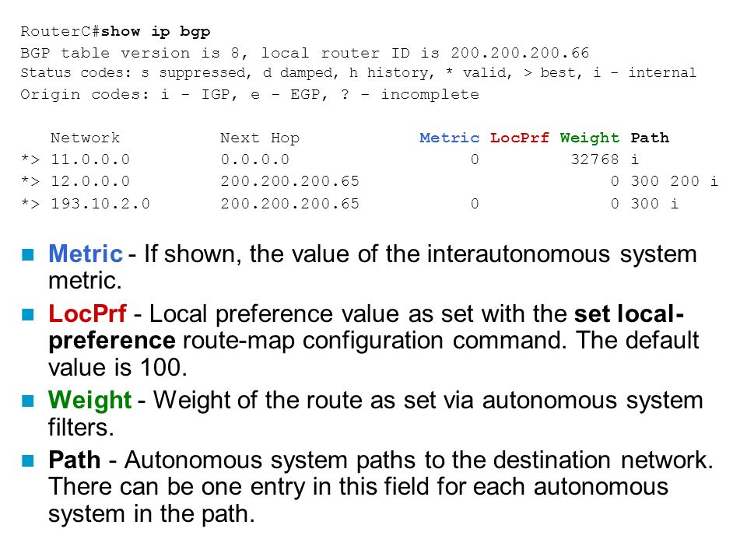Click the red LocPrf bullet heading

88,313
